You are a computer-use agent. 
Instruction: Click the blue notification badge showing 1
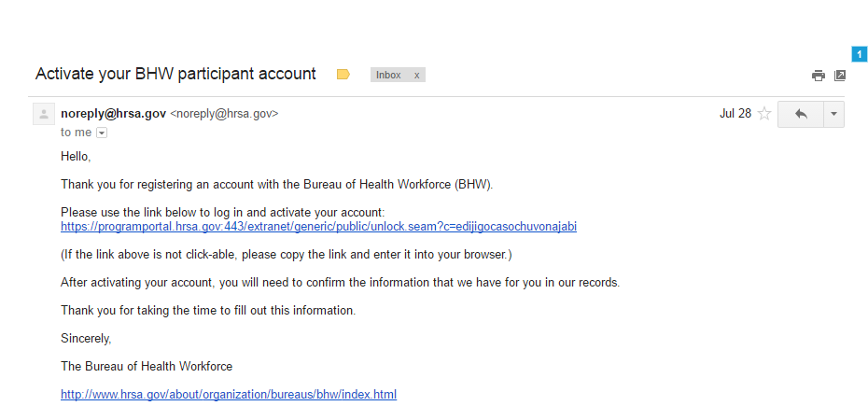click(x=860, y=54)
